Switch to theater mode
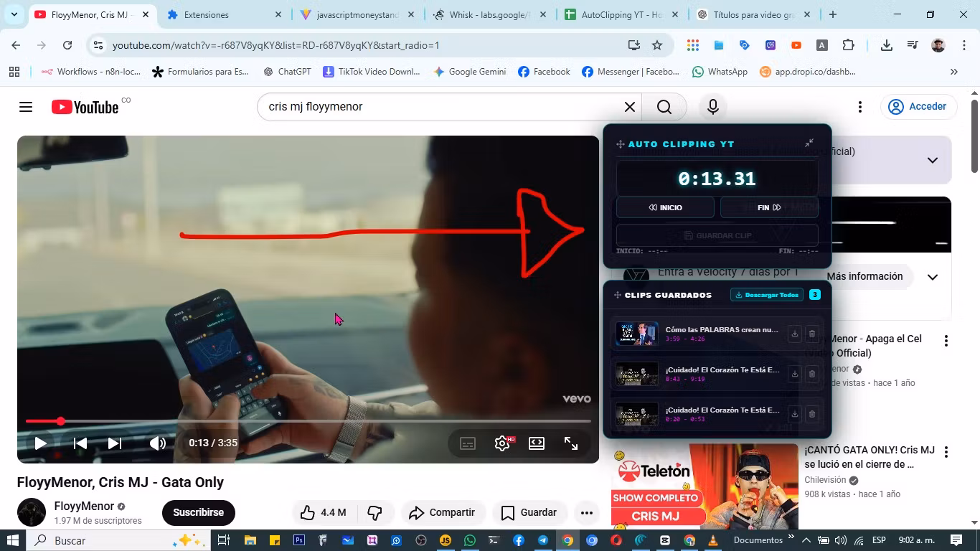This screenshot has height=551, width=980. 537,443
